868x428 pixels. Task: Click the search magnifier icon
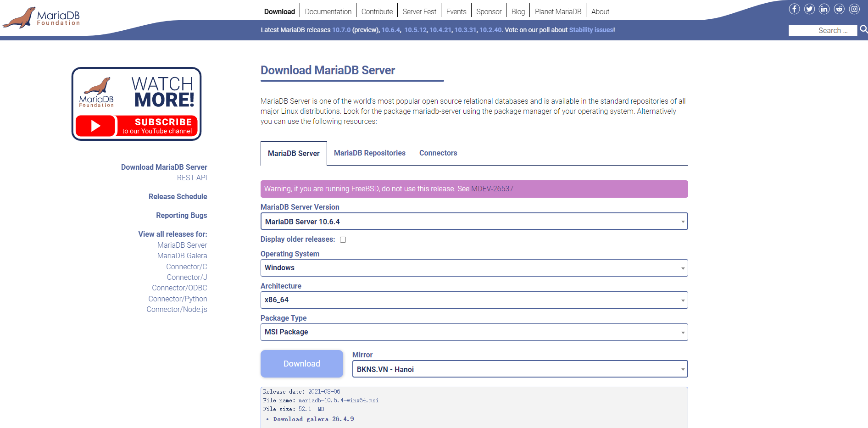click(x=864, y=30)
